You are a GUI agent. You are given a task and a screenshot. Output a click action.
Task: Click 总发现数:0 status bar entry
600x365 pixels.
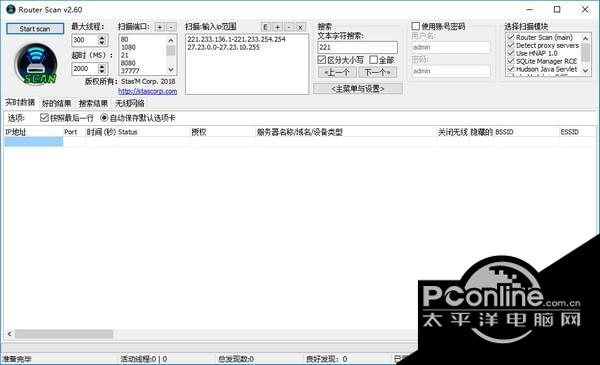(x=236, y=359)
